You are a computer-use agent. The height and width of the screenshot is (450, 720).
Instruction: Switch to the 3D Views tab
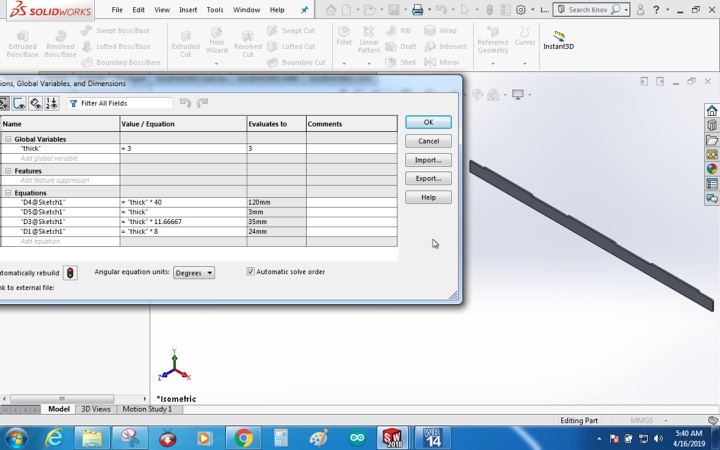[96, 409]
